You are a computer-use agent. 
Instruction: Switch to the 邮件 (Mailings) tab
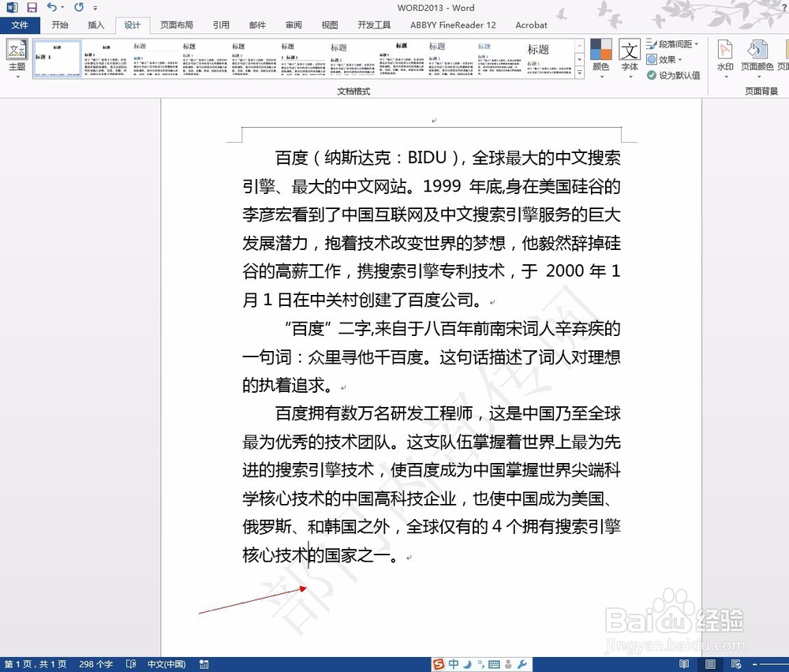[x=257, y=24]
